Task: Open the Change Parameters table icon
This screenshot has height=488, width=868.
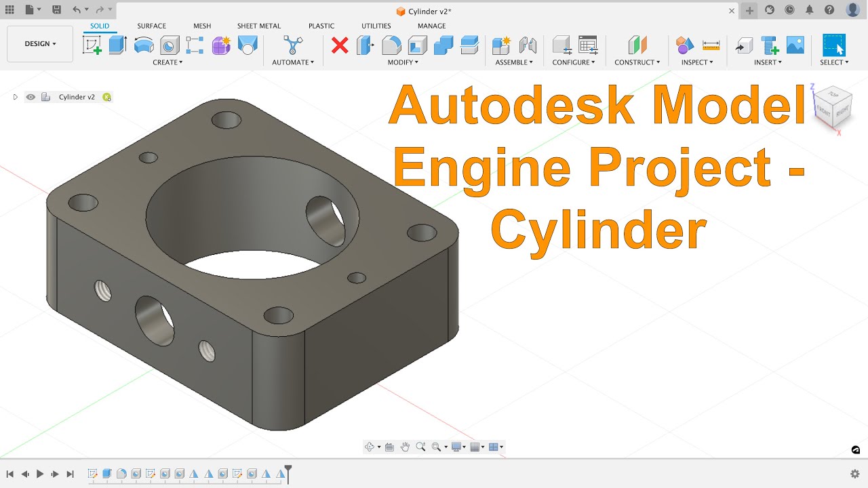Action: (588, 45)
